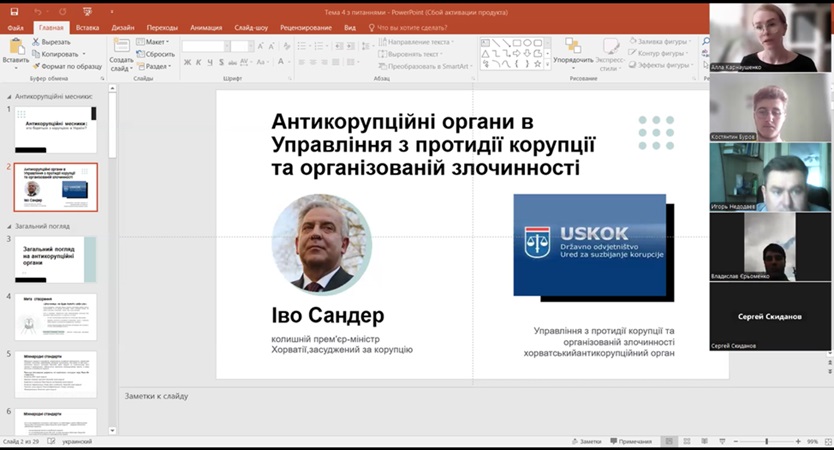
Task: Click the 'Что вы хотите сделать?' search box
Action: click(x=408, y=28)
